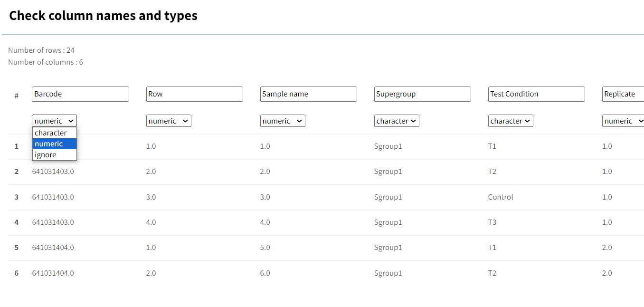Click Sample name value 6.0
Image resolution: width=644 pixels, height=307 pixels.
point(265,273)
